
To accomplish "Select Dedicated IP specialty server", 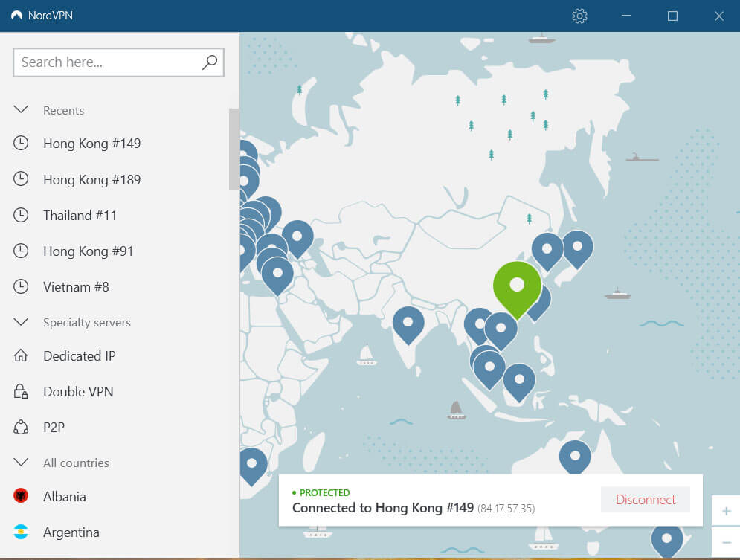I will pyautogui.click(x=80, y=355).
